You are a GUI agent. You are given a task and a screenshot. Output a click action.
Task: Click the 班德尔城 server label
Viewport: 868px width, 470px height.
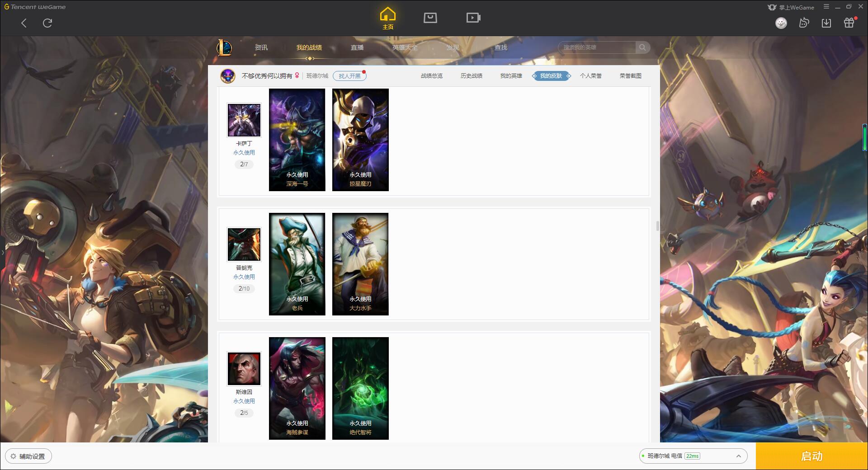pyautogui.click(x=317, y=76)
